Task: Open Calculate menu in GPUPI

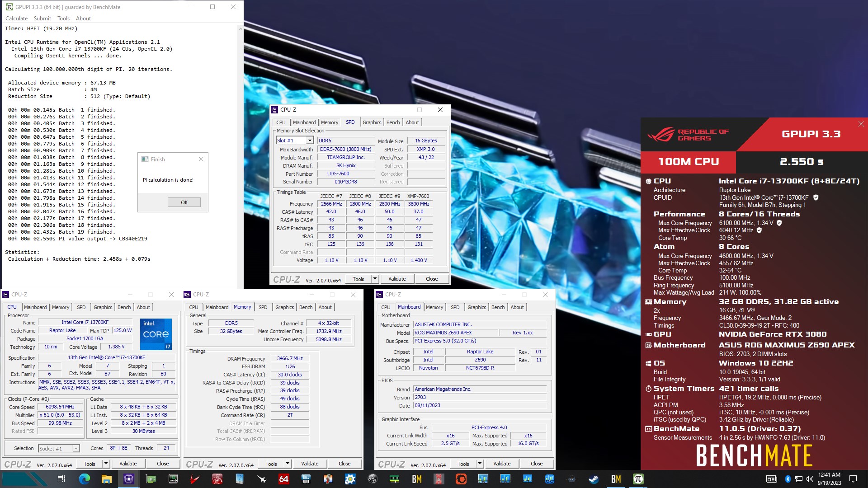Action: tap(16, 19)
